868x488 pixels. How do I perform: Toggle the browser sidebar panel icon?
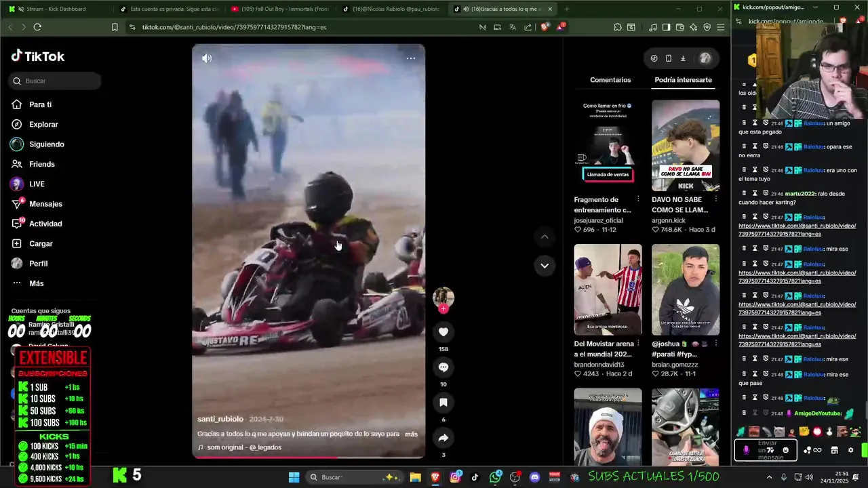tap(666, 27)
